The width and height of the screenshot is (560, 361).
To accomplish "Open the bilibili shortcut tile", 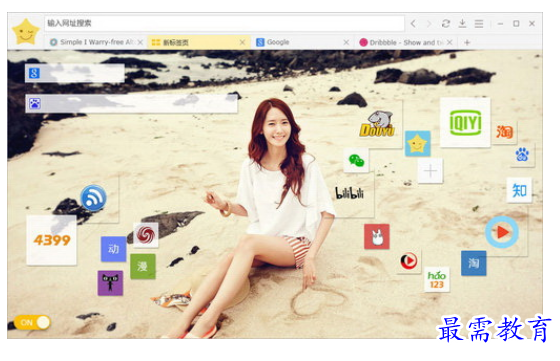I will coord(349,193).
